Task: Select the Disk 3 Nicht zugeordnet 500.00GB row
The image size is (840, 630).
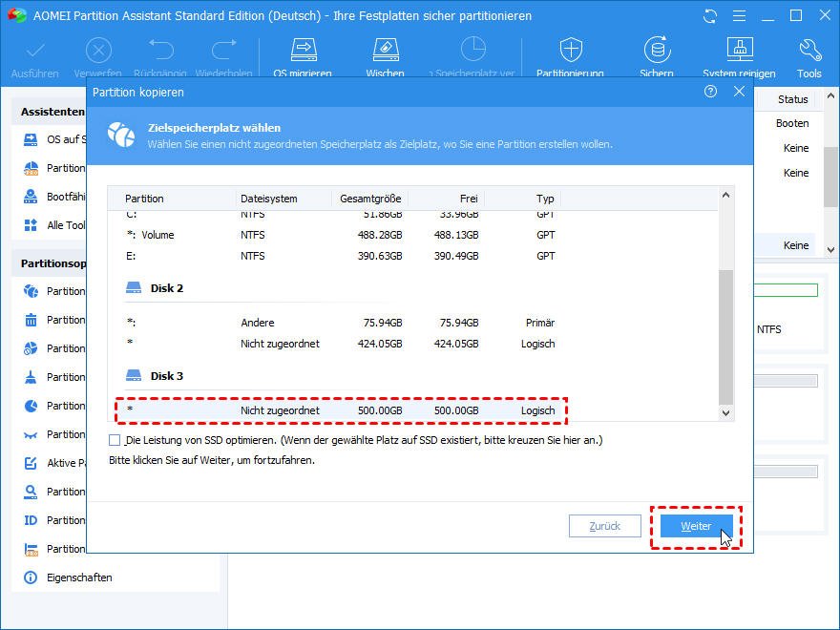Action: pyautogui.click(x=341, y=410)
